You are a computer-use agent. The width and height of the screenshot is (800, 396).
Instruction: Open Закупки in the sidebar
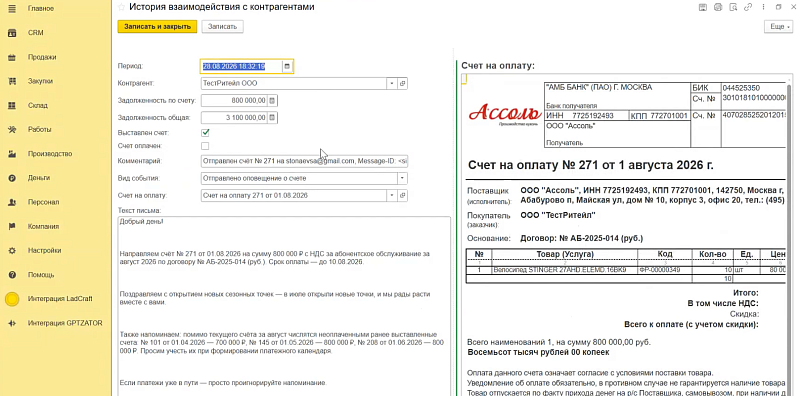click(x=40, y=81)
